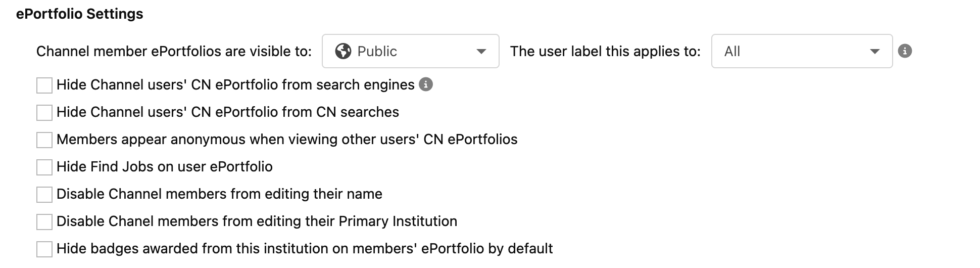
Task: Click the arrow on the Public dropdown
Action: (481, 52)
